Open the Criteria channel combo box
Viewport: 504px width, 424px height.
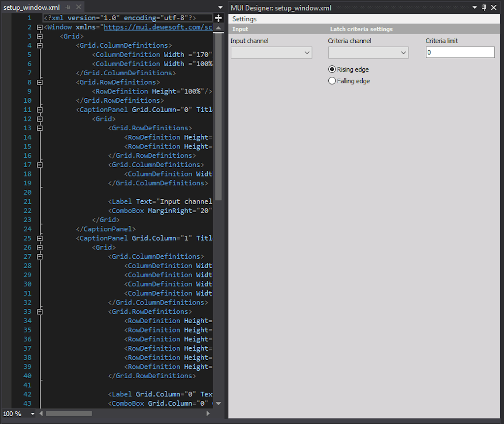coord(368,53)
